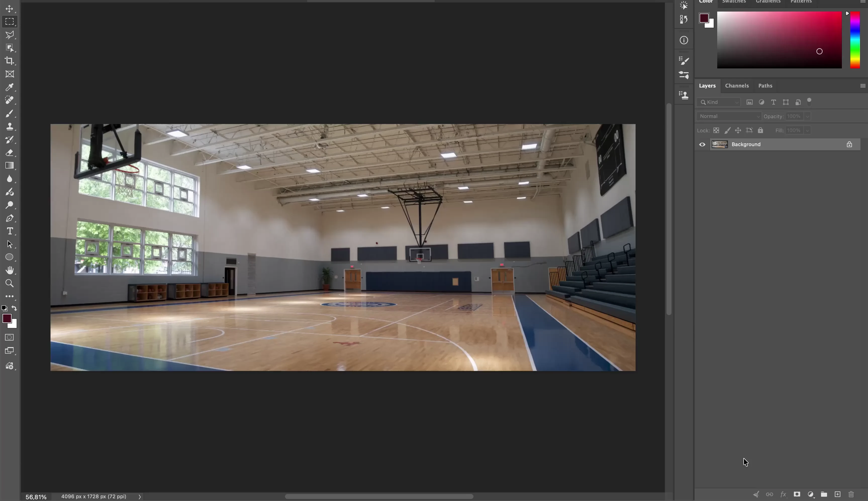The height and width of the screenshot is (501, 868).
Task: Create a new layer with plus icon
Action: [837, 494]
